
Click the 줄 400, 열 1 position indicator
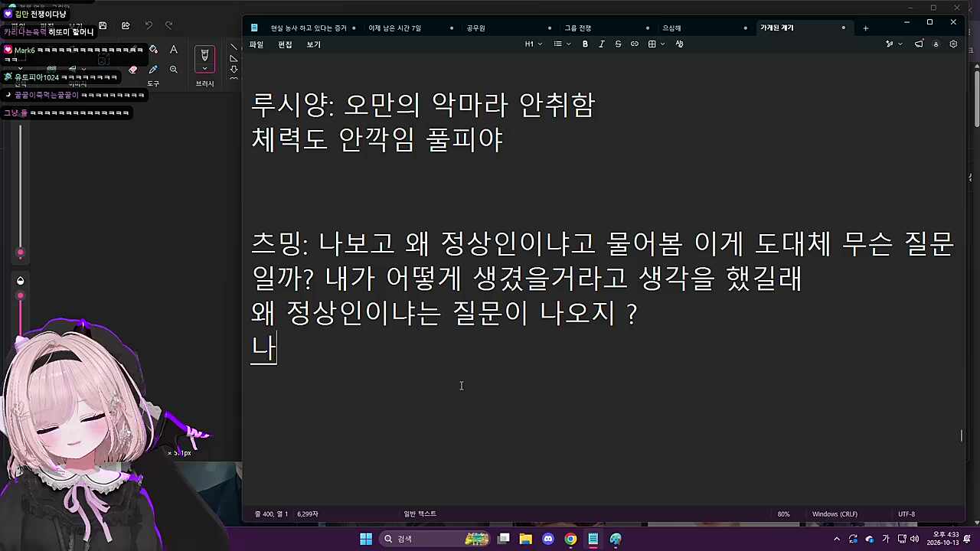pos(271,514)
